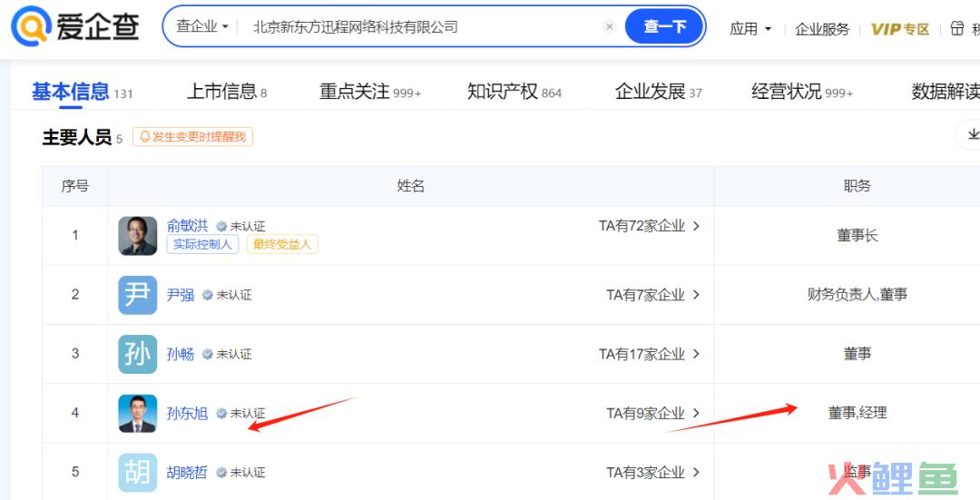This screenshot has width=980, height=500.
Task: Click the company name search input field
Action: [422, 27]
